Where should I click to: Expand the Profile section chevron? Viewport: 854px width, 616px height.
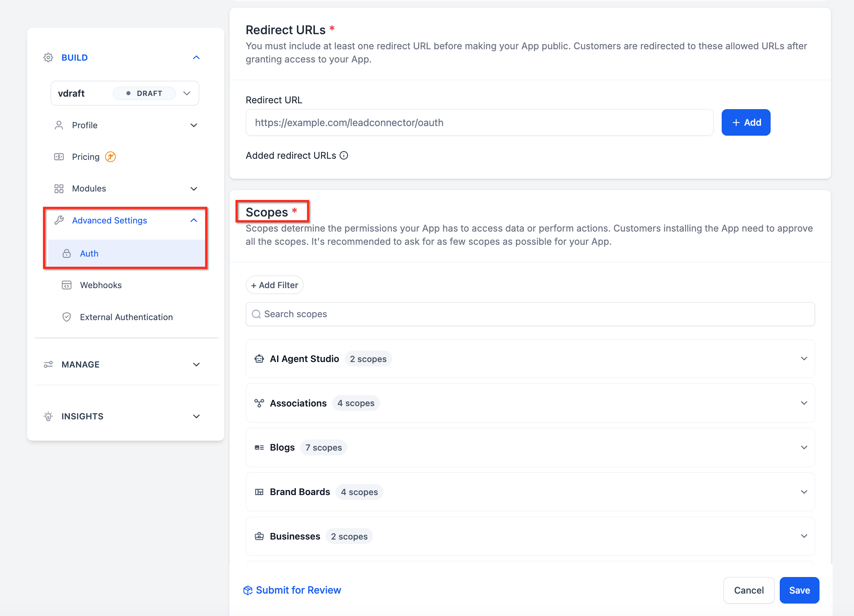click(x=194, y=125)
